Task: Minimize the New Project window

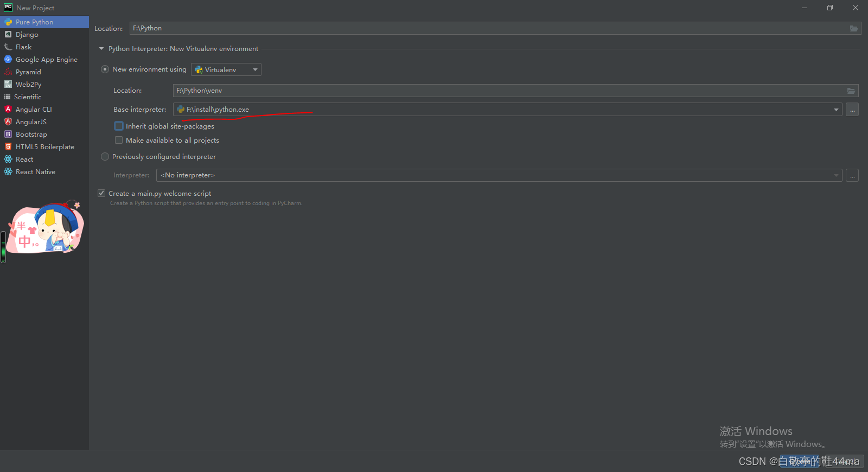Action: (805, 8)
